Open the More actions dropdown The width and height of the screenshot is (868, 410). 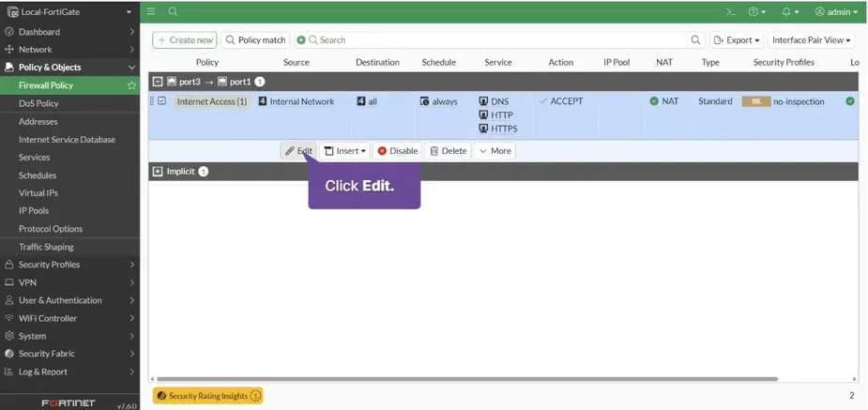(x=495, y=151)
